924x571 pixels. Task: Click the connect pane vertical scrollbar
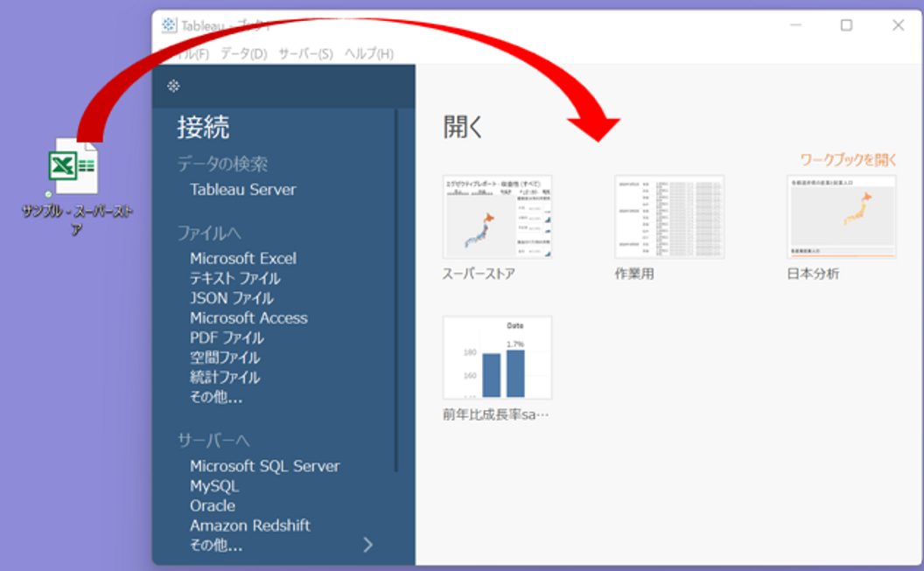pyautogui.click(x=396, y=290)
